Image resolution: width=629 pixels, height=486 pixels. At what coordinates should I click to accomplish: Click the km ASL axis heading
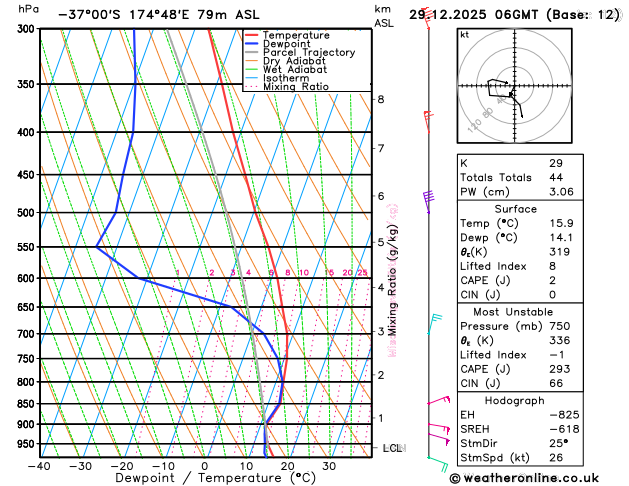pos(384,16)
